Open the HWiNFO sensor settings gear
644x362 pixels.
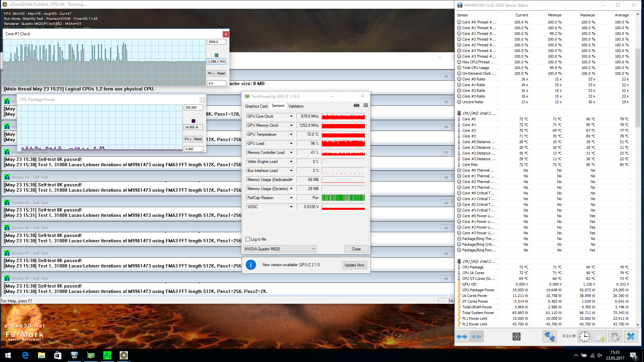[x=615, y=336]
